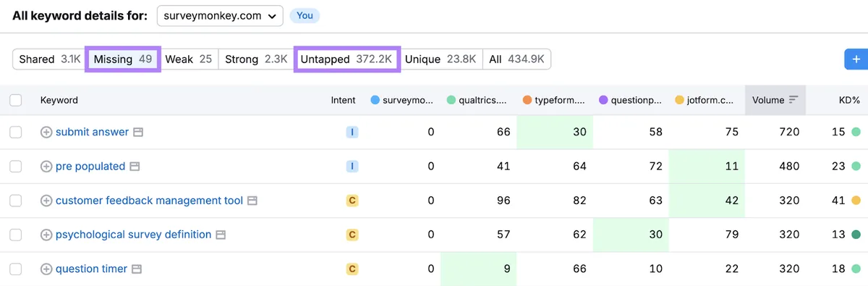868x286 pixels.
Task: Click KD value 41 with yellow dot
Action: pyautogui.click(x=838, y=201)
